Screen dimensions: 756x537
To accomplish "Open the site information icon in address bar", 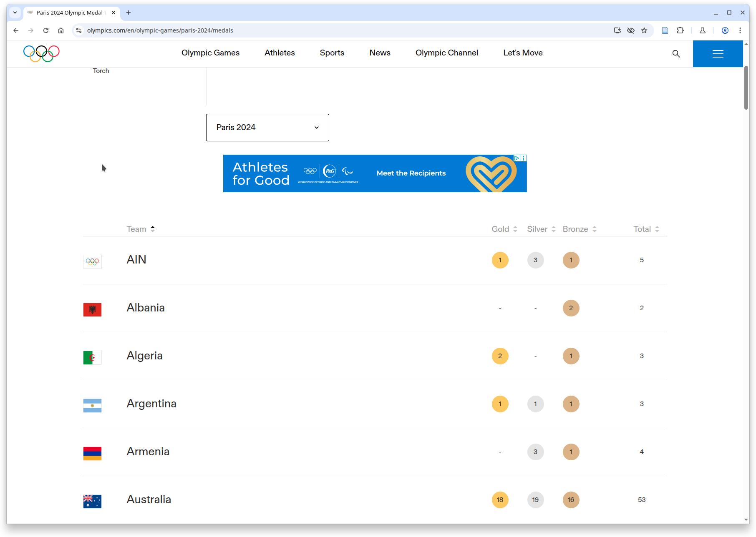I will [x=79, y=30].
